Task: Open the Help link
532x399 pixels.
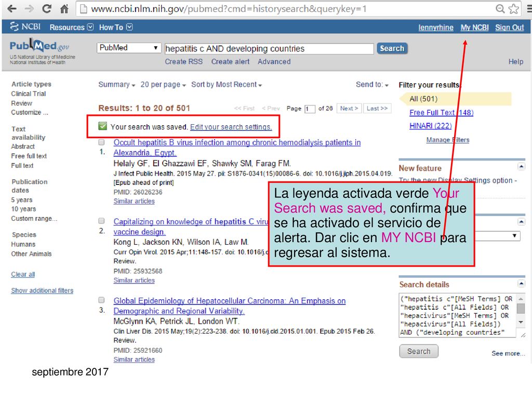Action: click(x=516, y=62)
